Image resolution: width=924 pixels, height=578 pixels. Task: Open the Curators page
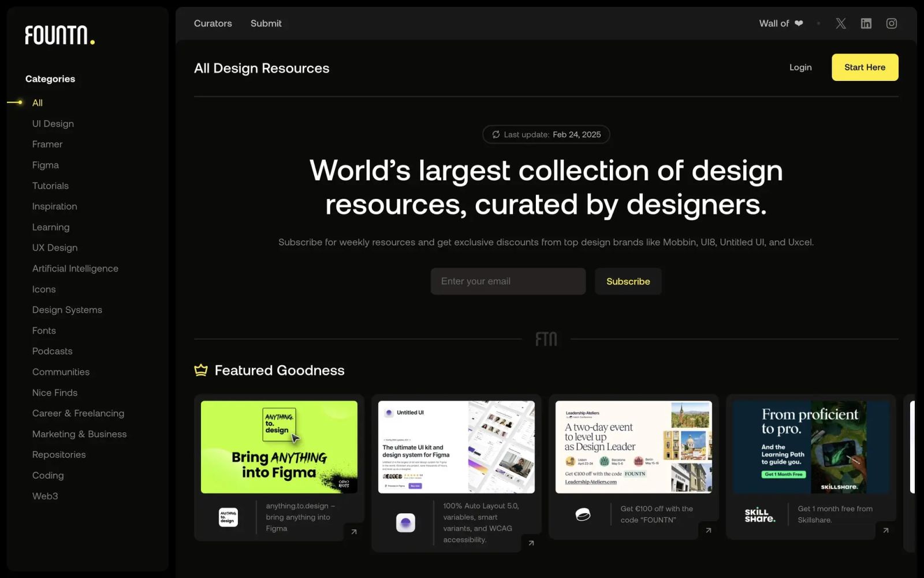click(x=213, y=23)
